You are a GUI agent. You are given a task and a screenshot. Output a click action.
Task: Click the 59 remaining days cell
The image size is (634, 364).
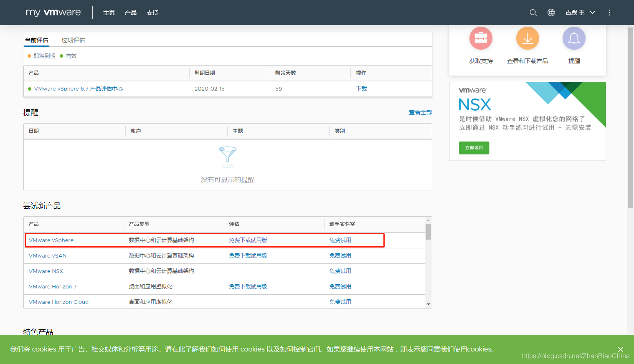[279, 88]
